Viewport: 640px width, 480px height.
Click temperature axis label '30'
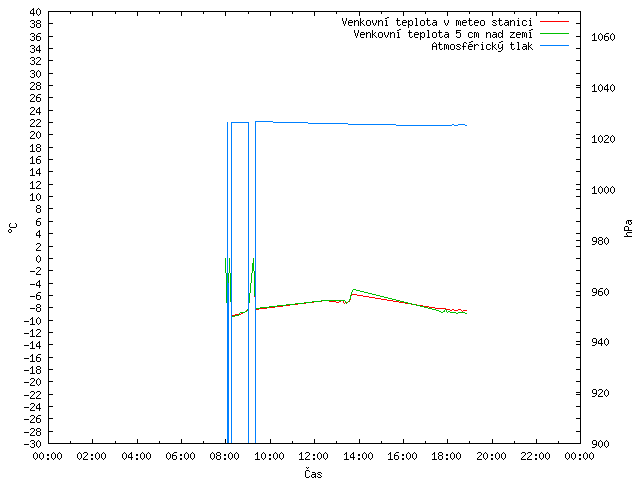36,74
